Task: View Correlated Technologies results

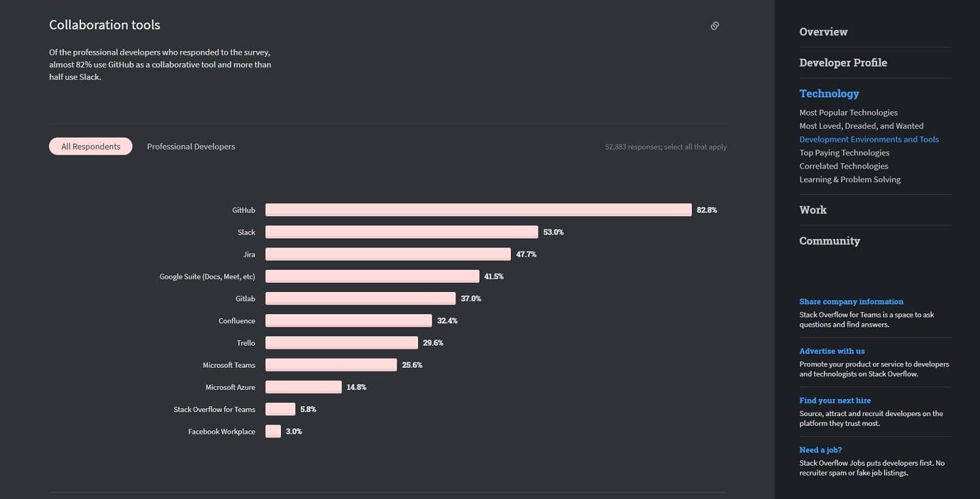Action: [x=843, y=166]
